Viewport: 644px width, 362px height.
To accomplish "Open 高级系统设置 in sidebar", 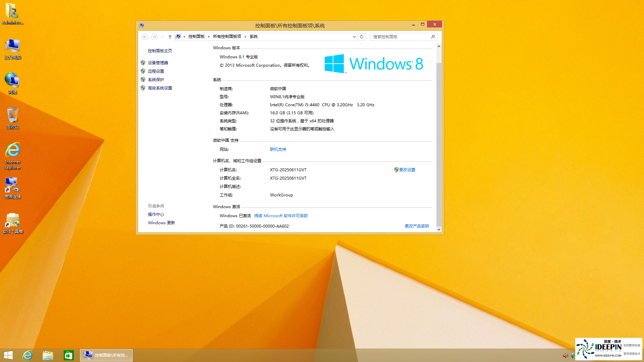I will [x=160, y=88].
